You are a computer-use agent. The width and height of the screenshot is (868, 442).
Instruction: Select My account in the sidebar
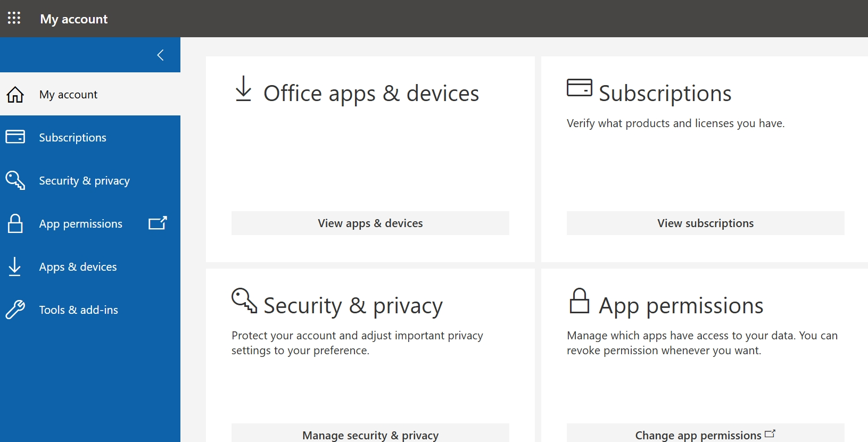90,94
